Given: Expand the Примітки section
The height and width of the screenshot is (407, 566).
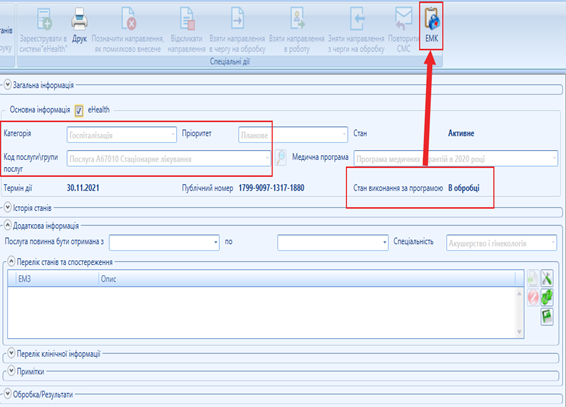Looking at the screenshot, I should click(11, 371).
